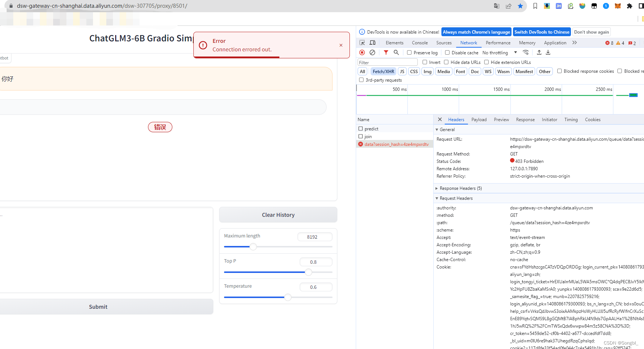Open the No throttling dropdown

pos(500,52)
